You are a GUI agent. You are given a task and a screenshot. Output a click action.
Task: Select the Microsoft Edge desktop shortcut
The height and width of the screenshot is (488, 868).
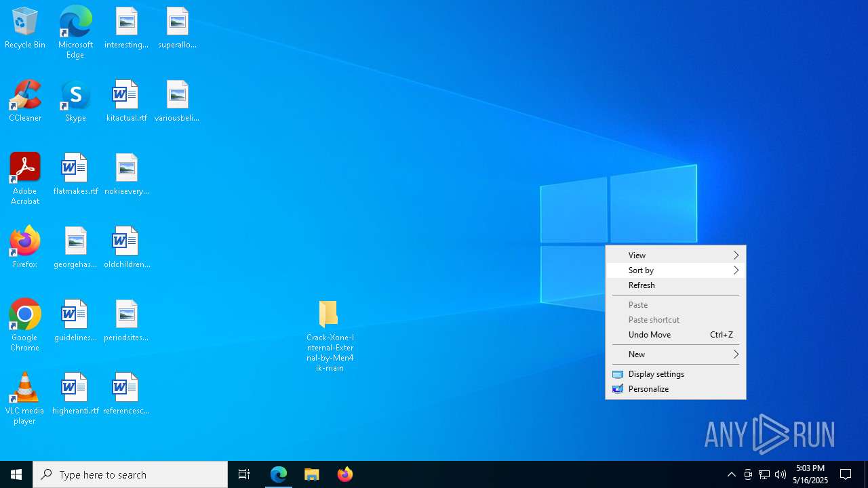click(75, 33)
